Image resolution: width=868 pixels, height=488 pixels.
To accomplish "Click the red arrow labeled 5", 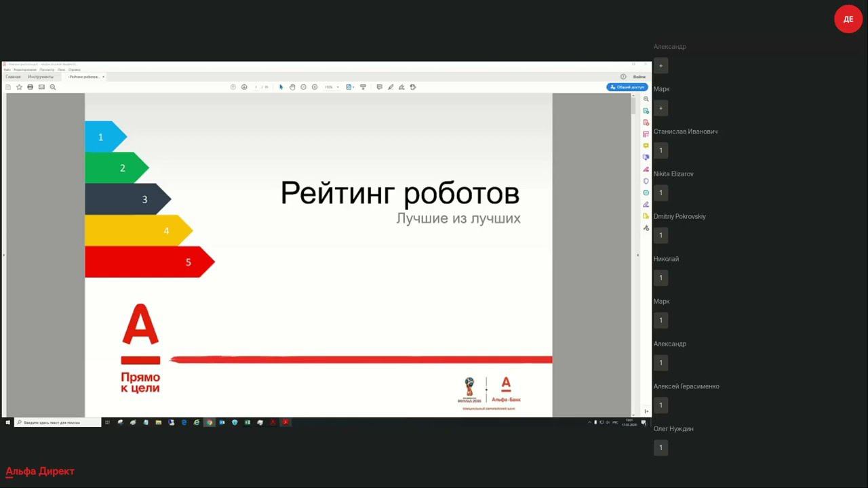I will [150, 262].
